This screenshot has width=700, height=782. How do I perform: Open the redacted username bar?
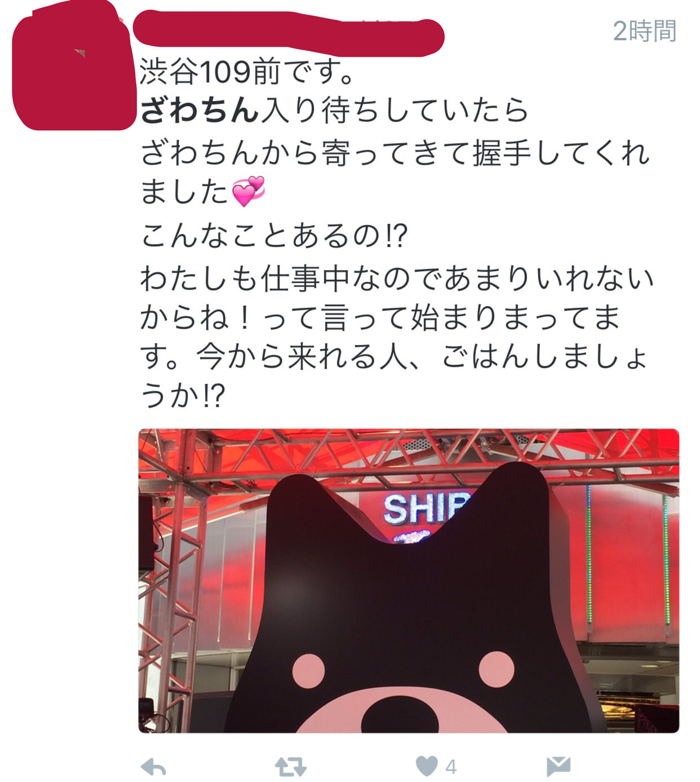[x=289, y=34]
